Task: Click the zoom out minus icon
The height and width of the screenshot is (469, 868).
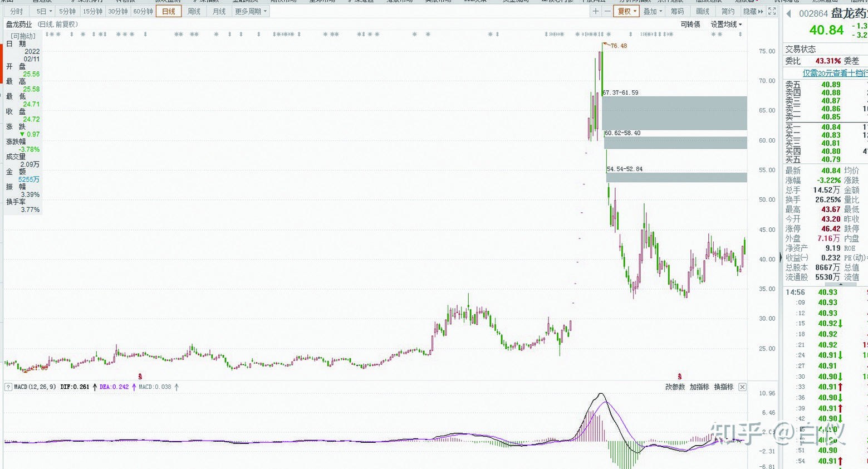Action: click(607, 11)
